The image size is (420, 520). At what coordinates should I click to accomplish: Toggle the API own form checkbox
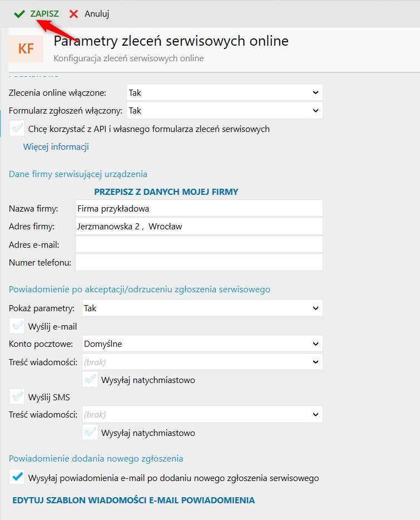[17, 129]
